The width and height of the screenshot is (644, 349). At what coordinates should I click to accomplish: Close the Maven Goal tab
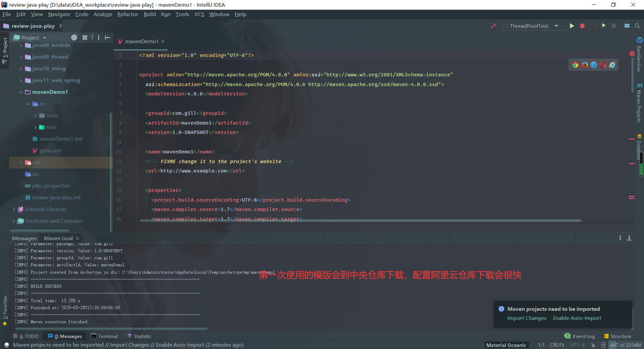coord(77,238)
